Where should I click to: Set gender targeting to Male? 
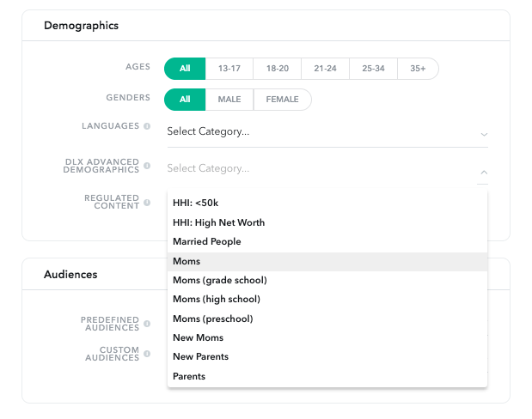[x=229, y=100]
